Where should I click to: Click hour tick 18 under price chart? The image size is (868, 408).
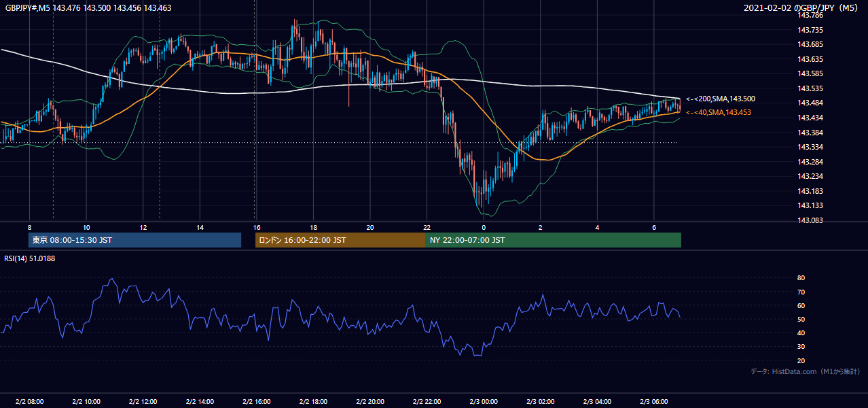click(313, 227)
